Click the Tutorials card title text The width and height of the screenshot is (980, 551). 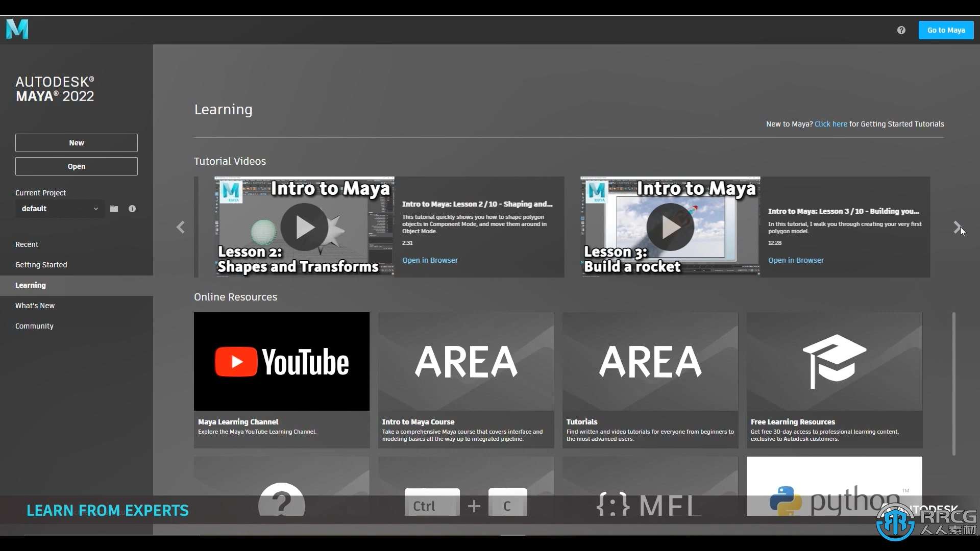(582, 422)
